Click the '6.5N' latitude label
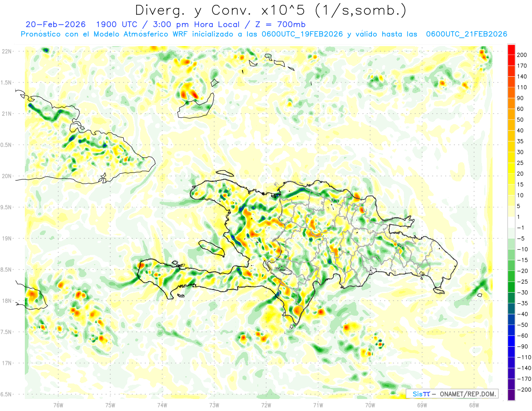The image size is (532, 411). click(7, 394)
